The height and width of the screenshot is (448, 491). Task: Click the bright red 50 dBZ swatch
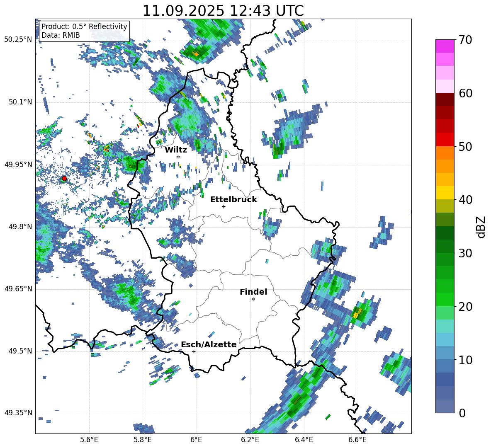click(x=445, y=140)
